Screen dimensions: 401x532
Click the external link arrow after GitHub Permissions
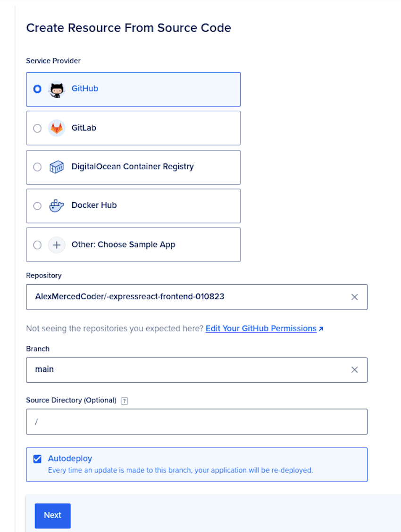click(x=321, y=328)
